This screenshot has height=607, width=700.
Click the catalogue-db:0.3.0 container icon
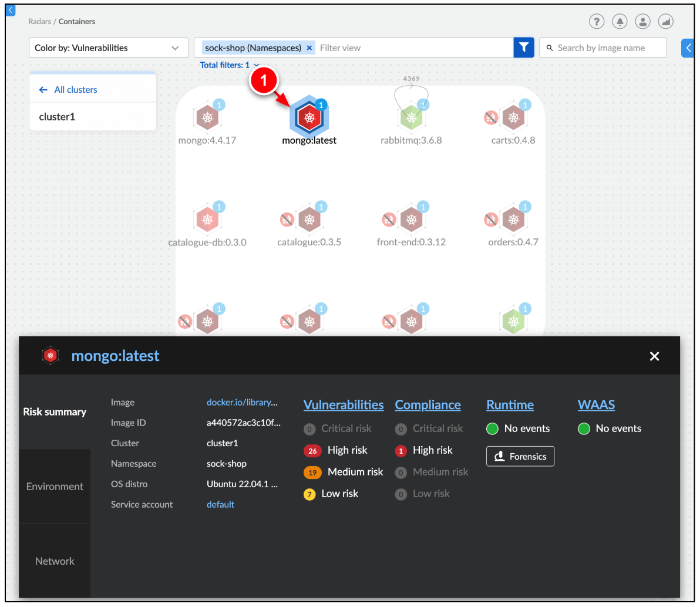(207, 219)
